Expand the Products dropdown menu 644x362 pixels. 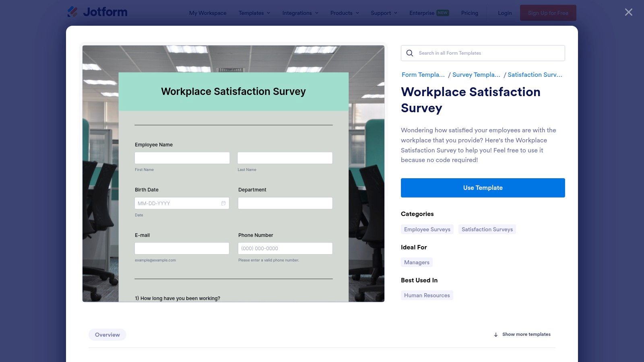(x=345, y=13)
